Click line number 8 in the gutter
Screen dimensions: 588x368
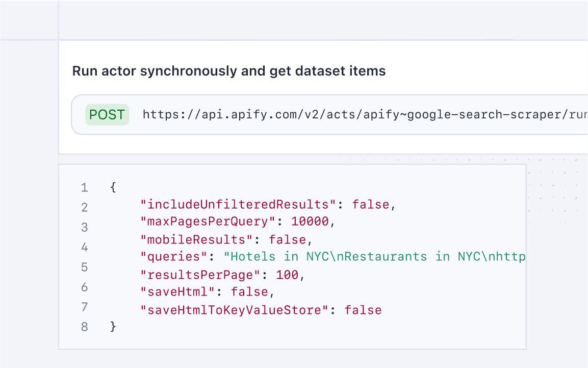point(84,327)
